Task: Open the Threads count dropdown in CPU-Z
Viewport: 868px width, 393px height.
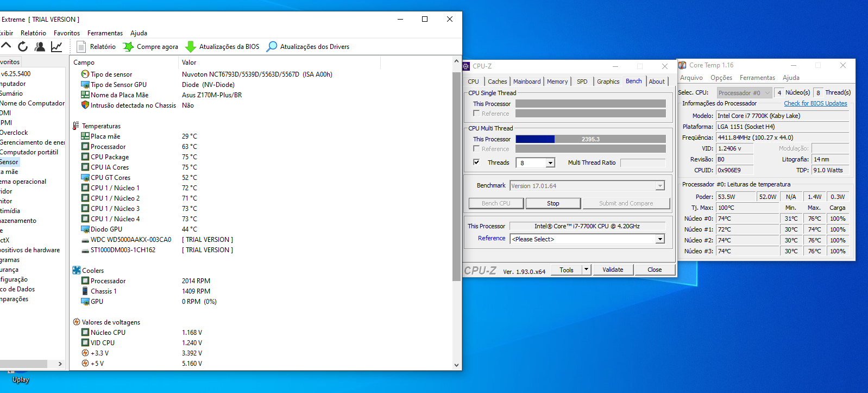Action: [550, 163]
